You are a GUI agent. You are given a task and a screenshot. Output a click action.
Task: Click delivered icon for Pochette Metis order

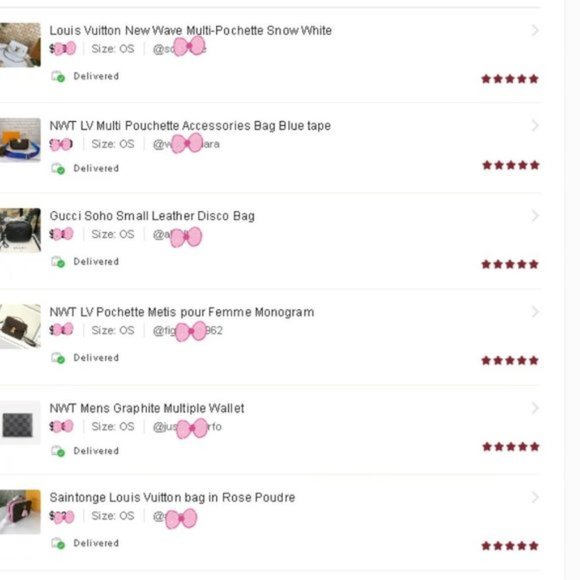click(58, 358)
